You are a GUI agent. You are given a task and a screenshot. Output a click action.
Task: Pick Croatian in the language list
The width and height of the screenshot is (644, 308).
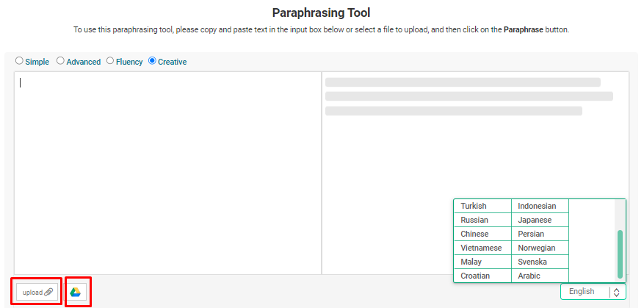(474, 276)
